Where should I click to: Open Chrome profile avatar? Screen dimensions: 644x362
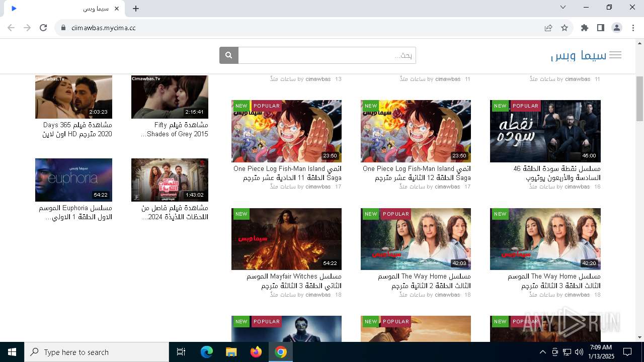pos(617,28)
